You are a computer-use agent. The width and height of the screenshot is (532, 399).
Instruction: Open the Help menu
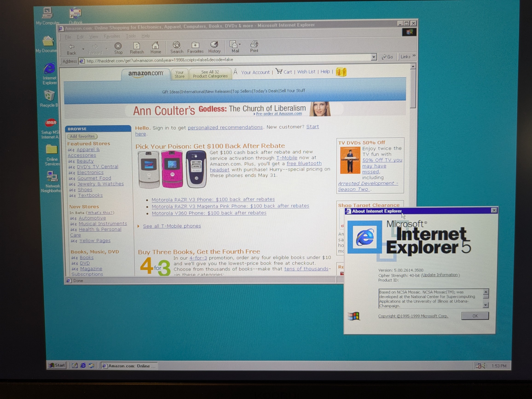145,36
